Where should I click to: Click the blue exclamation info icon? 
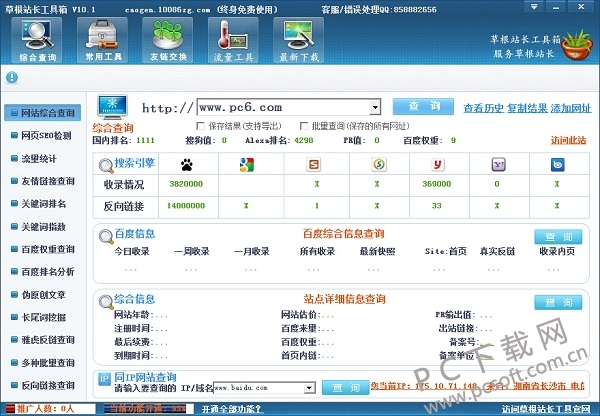12,77
